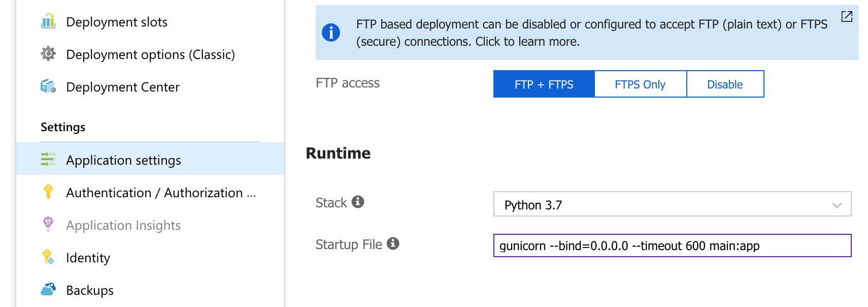
Task: Click the Authentication key icon
Action: (x=48, y=192)
